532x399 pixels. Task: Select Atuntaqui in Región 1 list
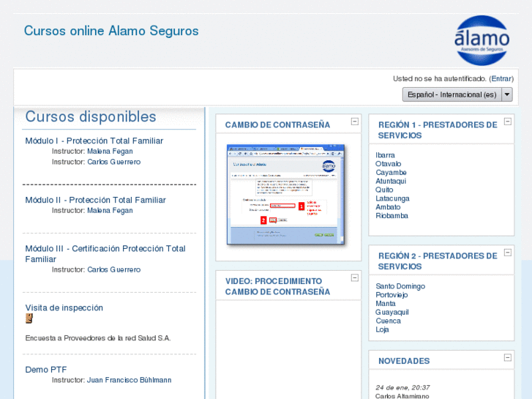391,182
